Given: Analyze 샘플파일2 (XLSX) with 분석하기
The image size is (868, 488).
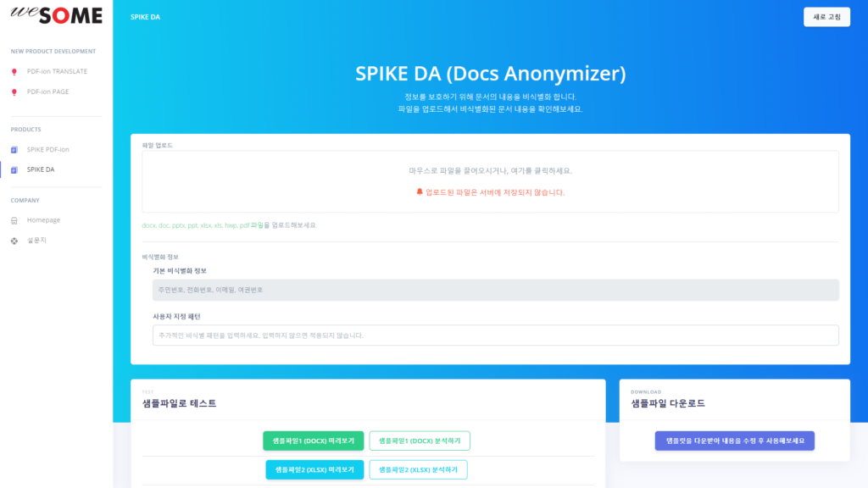Looking at the screenshot, I should pyautogui.click(x=418, y=469).
